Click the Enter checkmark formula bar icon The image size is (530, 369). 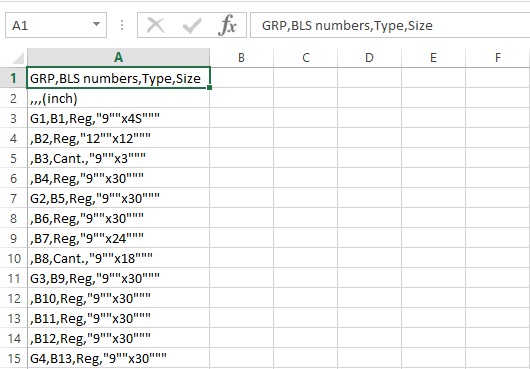pyautogui.click(x=192, y=26)
